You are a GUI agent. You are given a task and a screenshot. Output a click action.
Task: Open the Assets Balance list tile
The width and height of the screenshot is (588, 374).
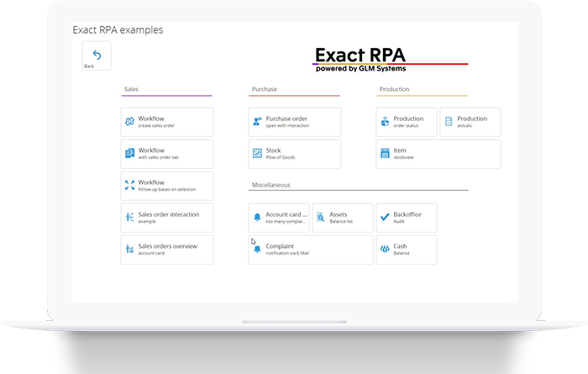342,218
